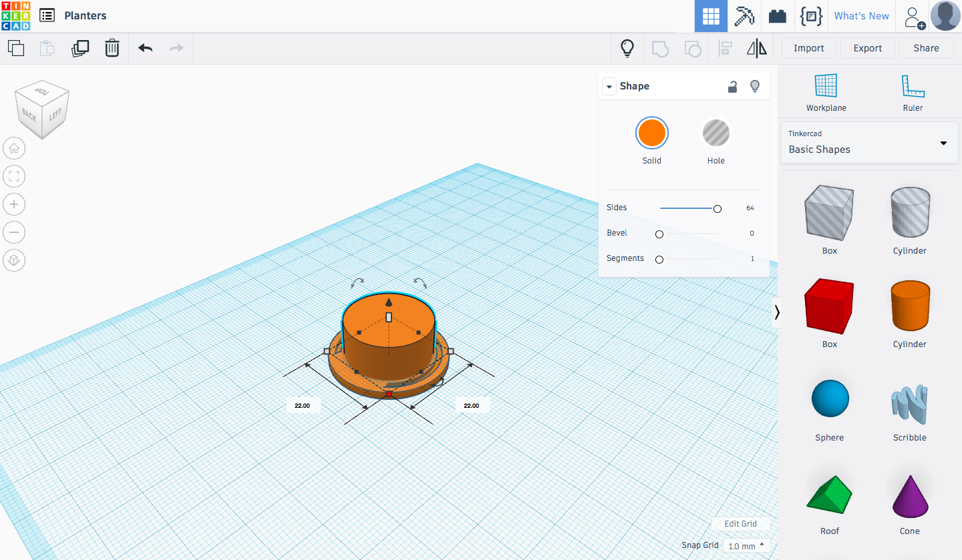Select the orange Cylinder shape
This screenshot has width=962, height=560.
(x=910, y=305)
